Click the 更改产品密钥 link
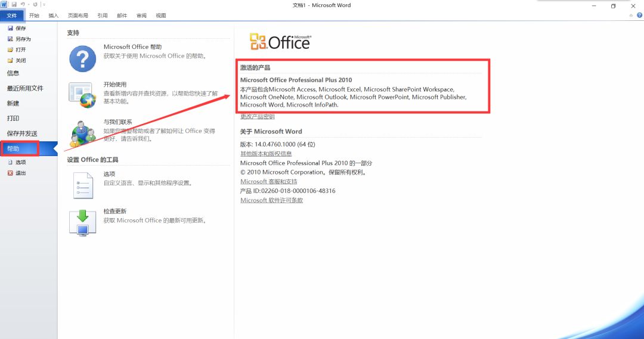The height and width of the screenshot is (339, 644). [x=258, y=117]
